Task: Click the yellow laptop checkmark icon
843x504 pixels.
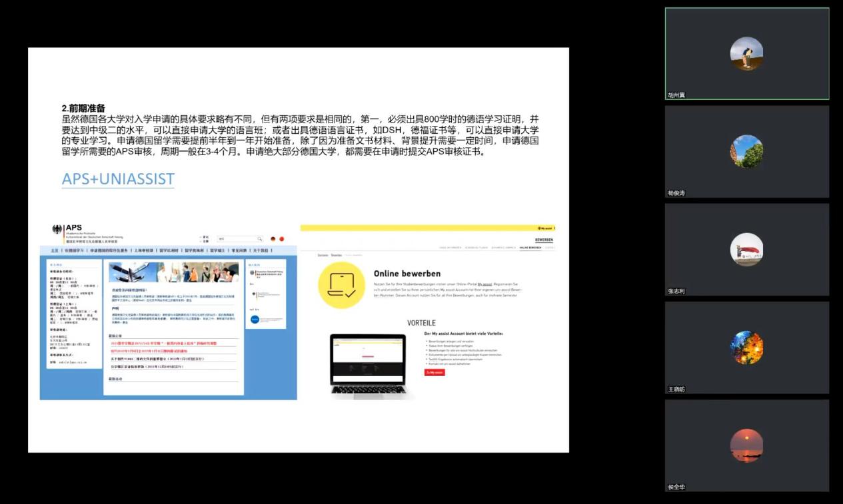Action: [341, 285]
